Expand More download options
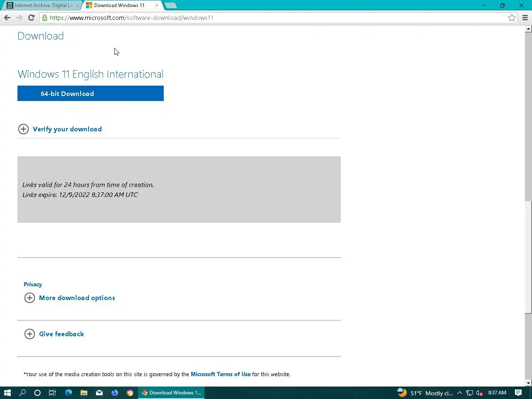The image size is (532, 399). [70, 298]
